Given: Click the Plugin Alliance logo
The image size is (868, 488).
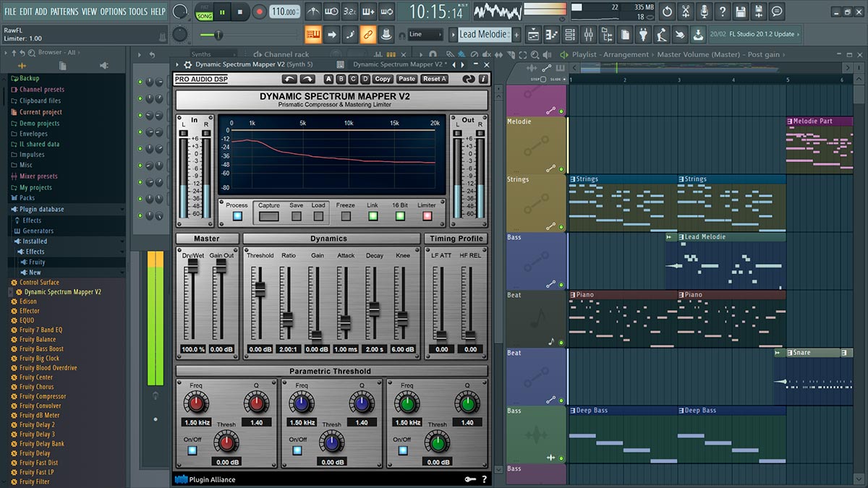Looking at the screenshot, I should (205, 479).
